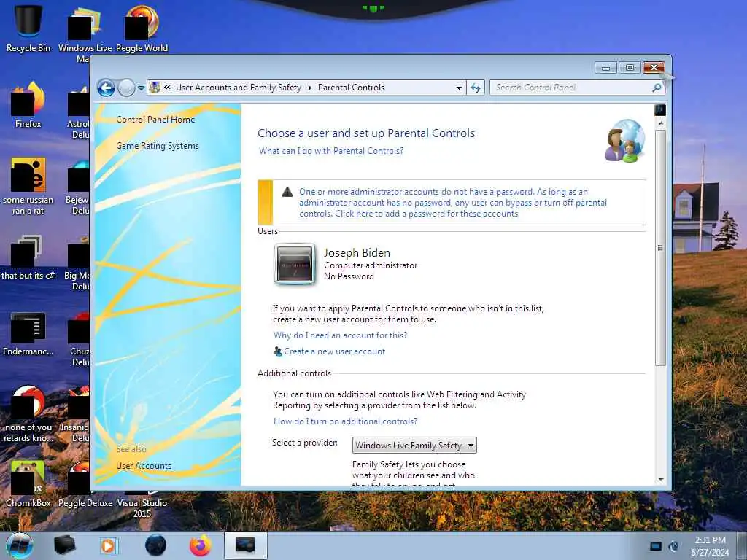Expand the double-chevron breadcrumb overflow
The image size is (747, 560).
[167, 87]
